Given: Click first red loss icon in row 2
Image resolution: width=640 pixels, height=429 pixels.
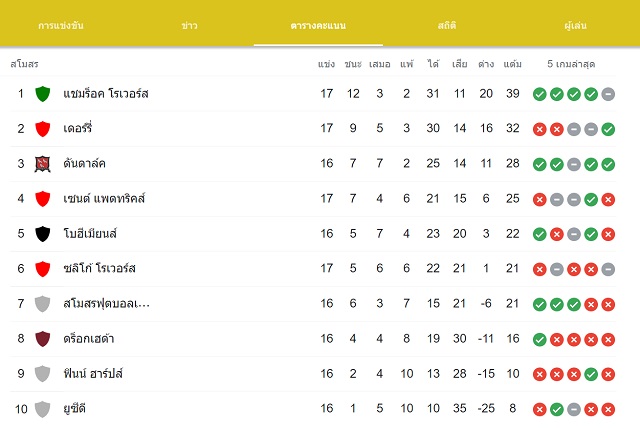Looking at the screenshot, I should (x=539, y=129).
